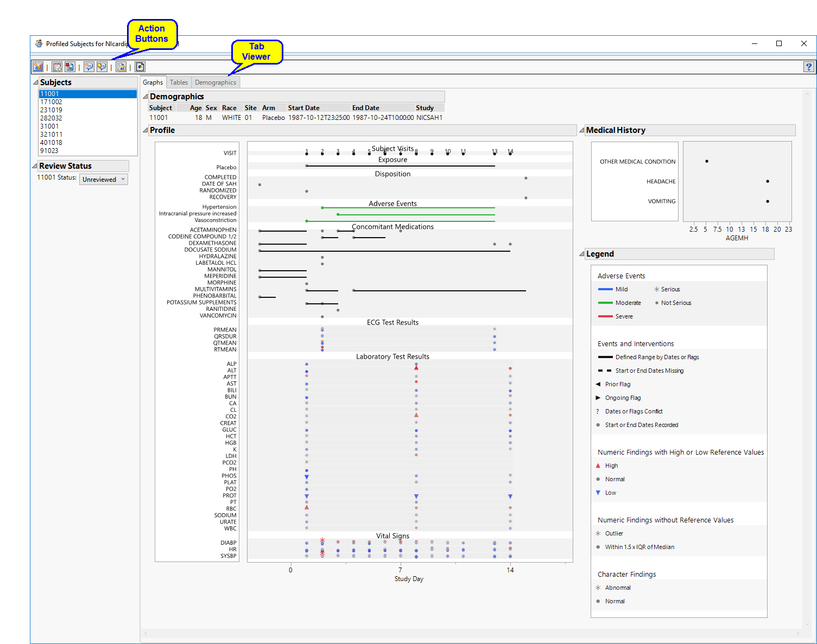Collapse the Profile section triangle
817x644 pixels.
pyautogui.click(x=145, y=130)
